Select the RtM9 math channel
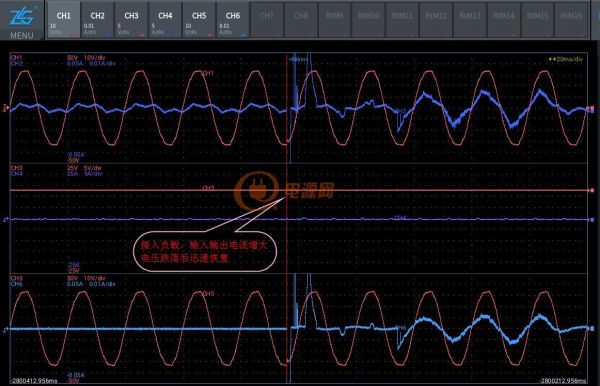600x386 pixels. click(334, 20)
